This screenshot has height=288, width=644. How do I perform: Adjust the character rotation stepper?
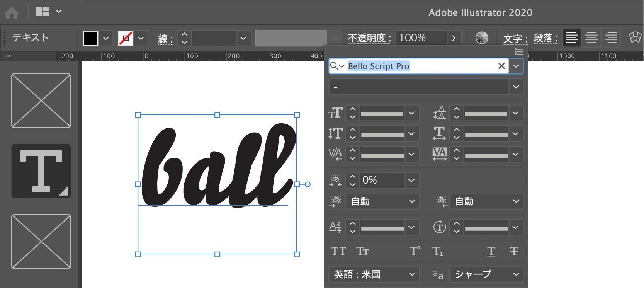(x=457, y=227)
